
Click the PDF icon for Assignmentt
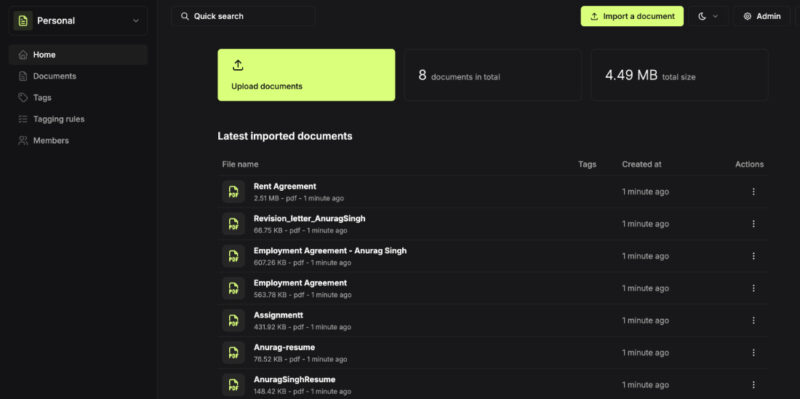233,320
